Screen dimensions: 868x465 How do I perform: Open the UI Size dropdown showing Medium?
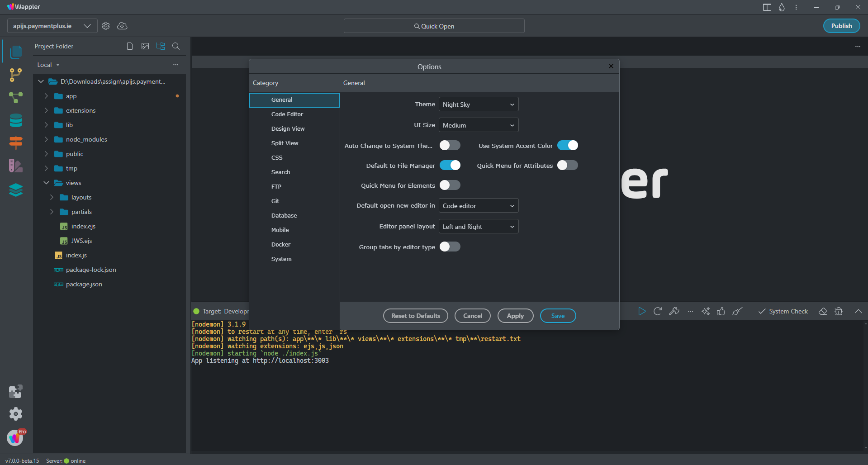[479, 125]
